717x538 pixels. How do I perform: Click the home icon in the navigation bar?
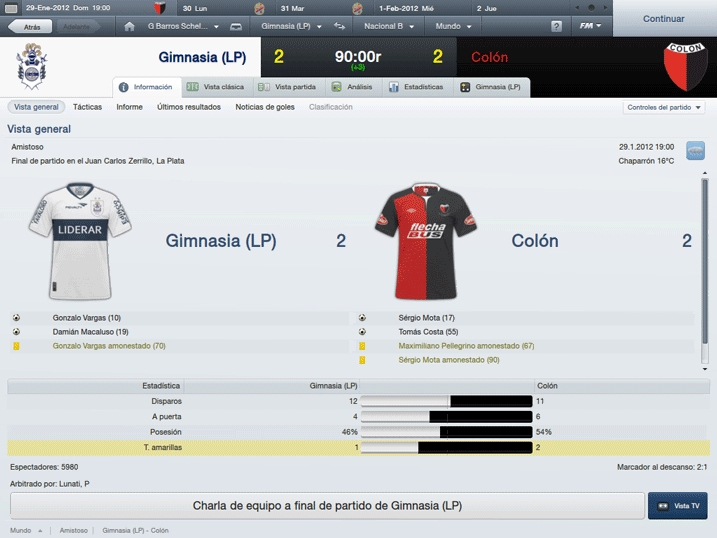[129, 27]
